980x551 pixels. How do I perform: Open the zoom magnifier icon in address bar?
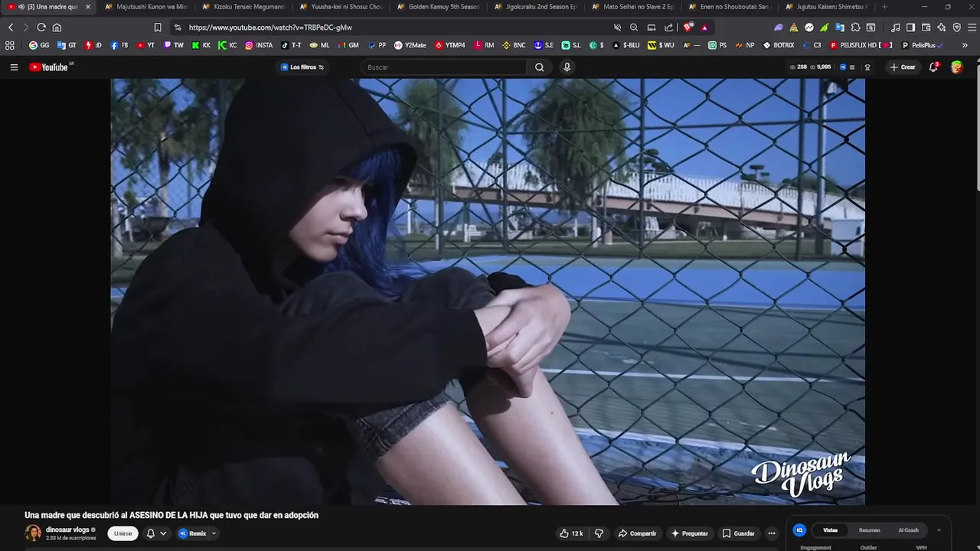pyautogui.click(x=634, y=28)
